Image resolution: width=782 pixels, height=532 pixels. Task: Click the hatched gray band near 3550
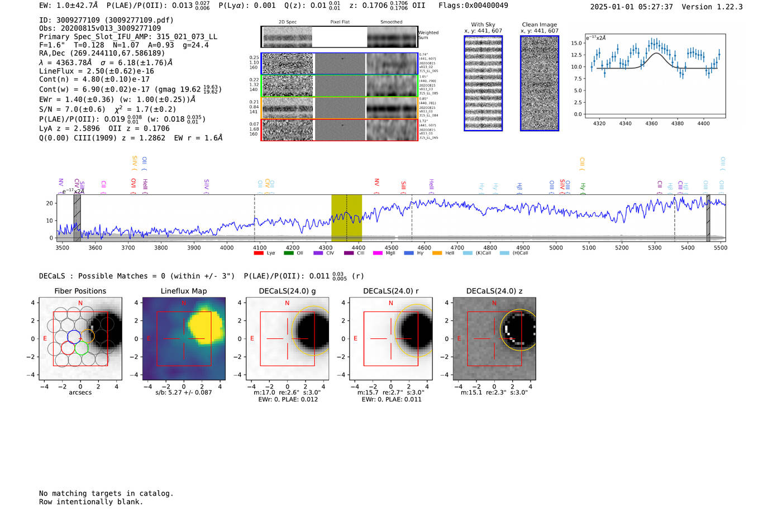point(77,218)
